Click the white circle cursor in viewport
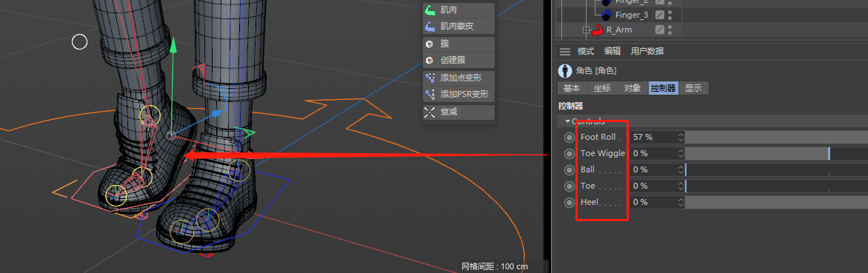Screen dimensions: 868x273 [x=80, y=41]
